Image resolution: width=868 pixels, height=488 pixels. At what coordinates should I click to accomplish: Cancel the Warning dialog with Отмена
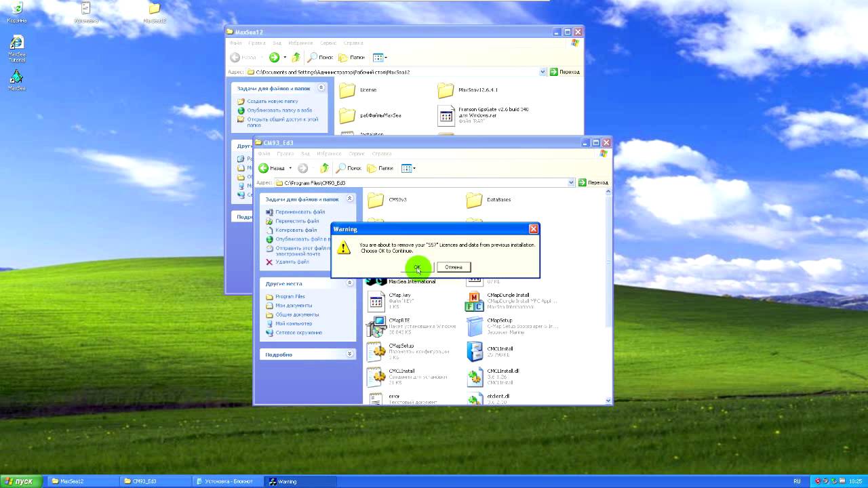click(454, 267)
